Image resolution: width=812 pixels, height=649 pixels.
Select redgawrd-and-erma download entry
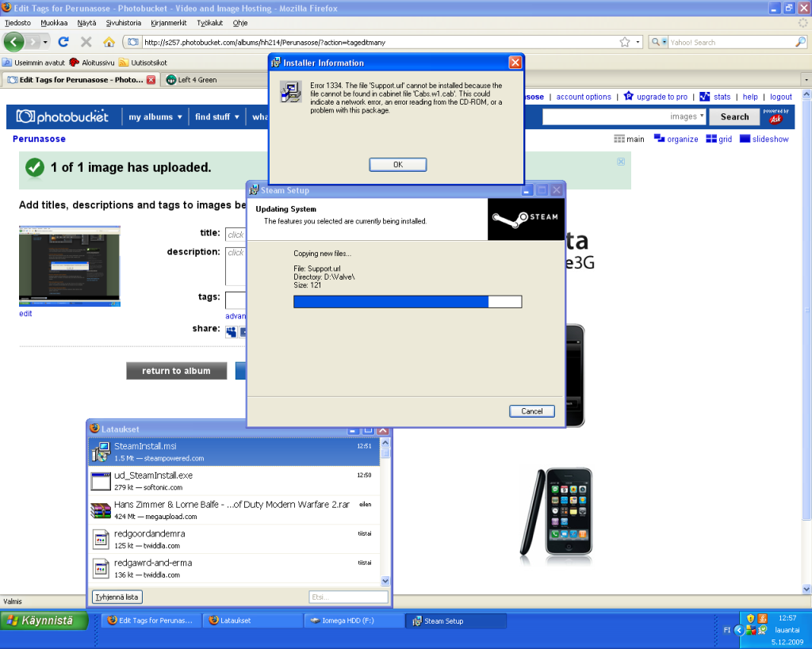click(x=234, y=567)
